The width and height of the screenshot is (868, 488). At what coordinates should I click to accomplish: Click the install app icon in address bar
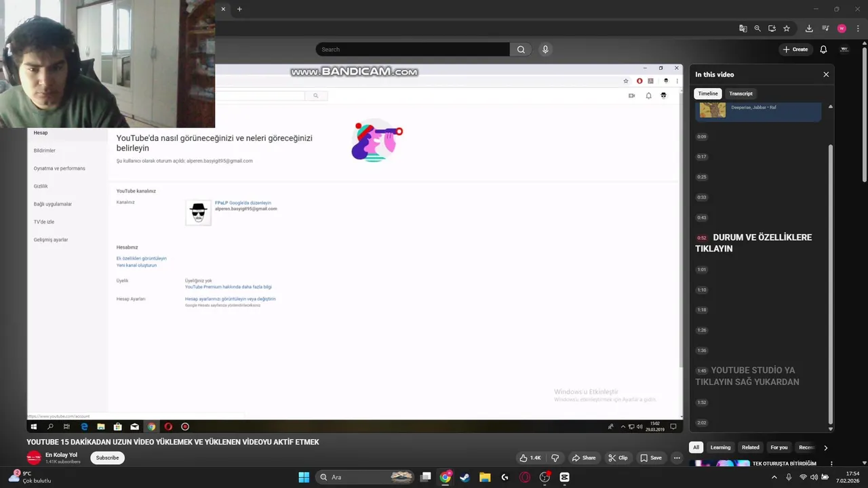(x=772, y=28)
